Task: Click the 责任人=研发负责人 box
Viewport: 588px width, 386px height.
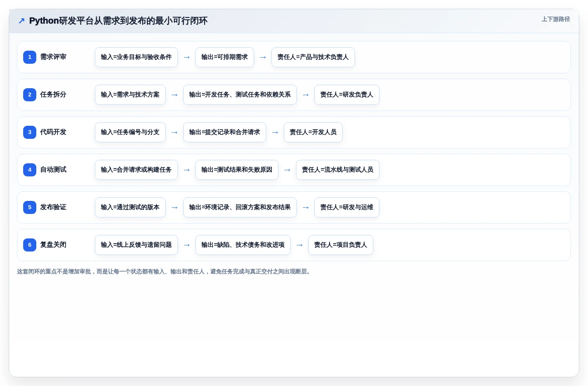Action: pos(347,95)
